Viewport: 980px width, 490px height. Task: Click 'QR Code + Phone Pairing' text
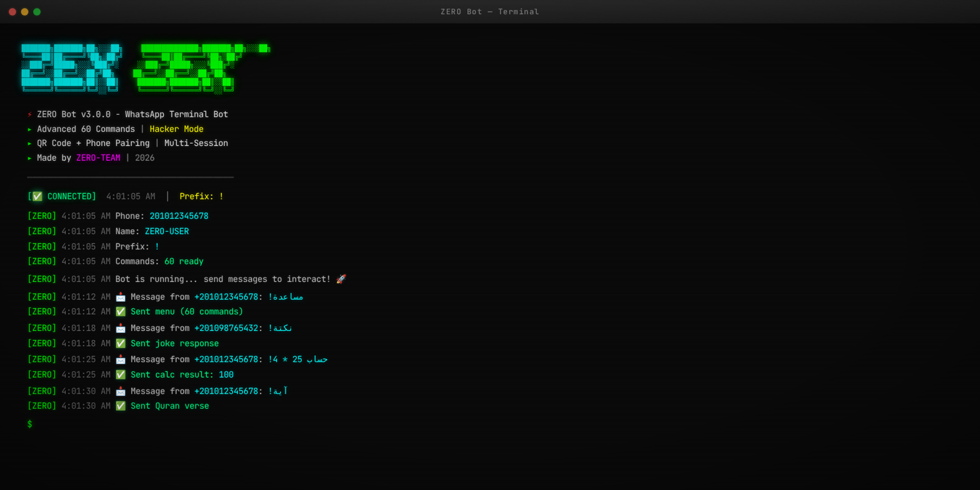coord(93,143)
